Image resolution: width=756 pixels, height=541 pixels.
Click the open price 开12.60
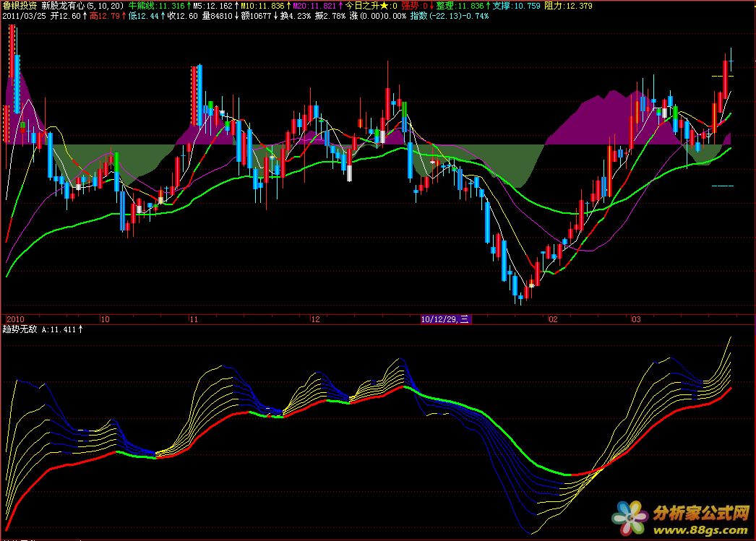coord(66,16)
